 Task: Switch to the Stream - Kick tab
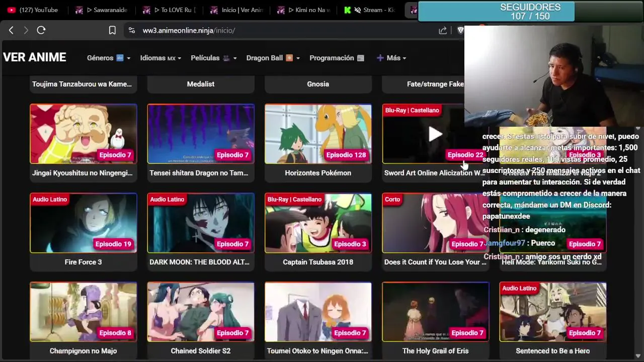coord(371,10)
